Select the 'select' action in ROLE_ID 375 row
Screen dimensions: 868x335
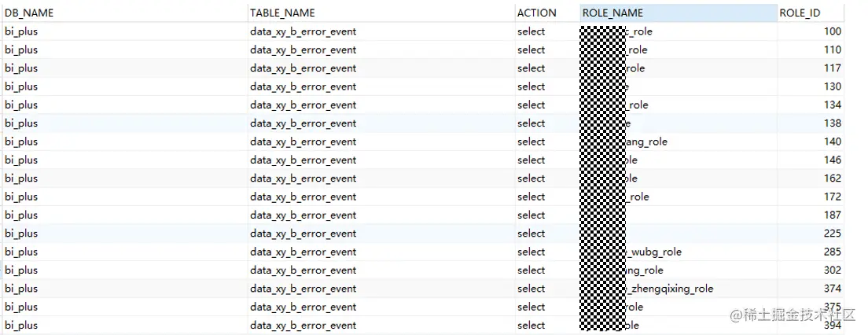[531, 307]
